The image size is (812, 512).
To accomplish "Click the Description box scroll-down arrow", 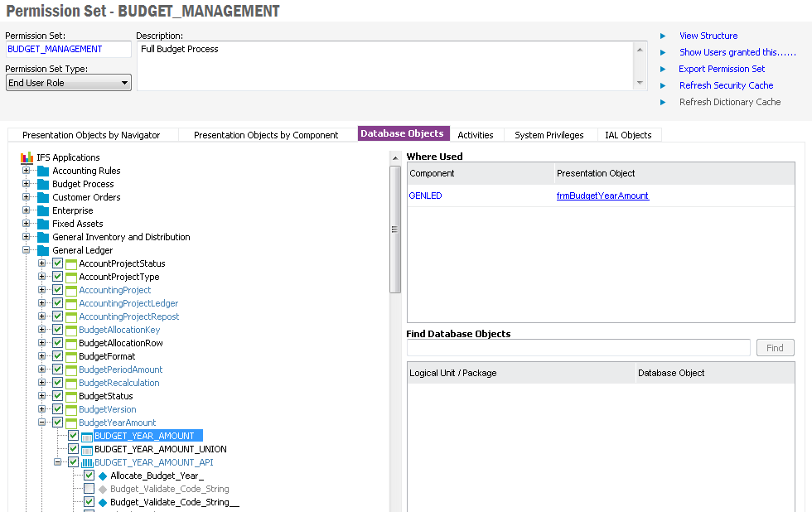I will pyautogui.click(x=640, y=83).
